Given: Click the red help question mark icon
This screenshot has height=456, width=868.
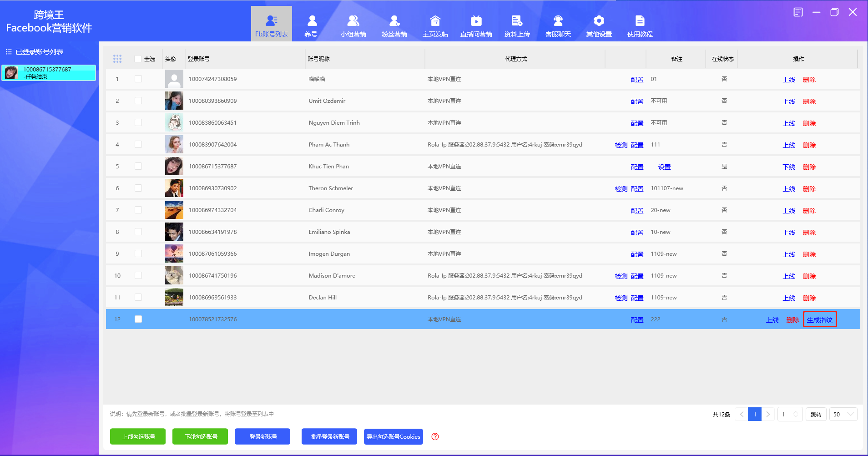Looking at the screenshot, I should click(435, 436).
